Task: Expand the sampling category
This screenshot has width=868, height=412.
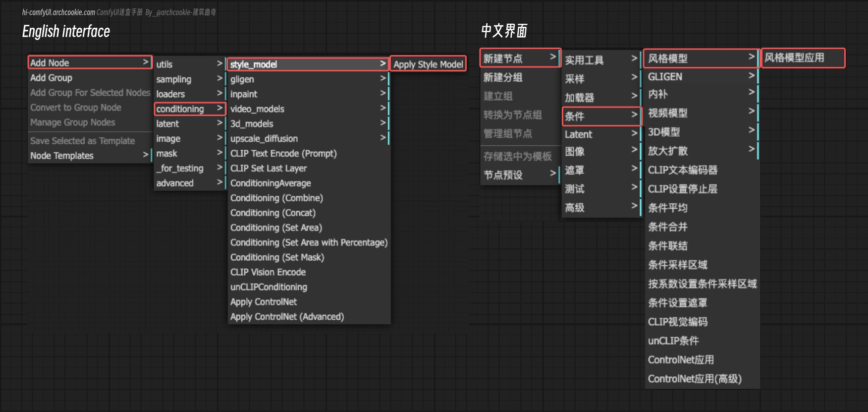Action: [190, 79]
